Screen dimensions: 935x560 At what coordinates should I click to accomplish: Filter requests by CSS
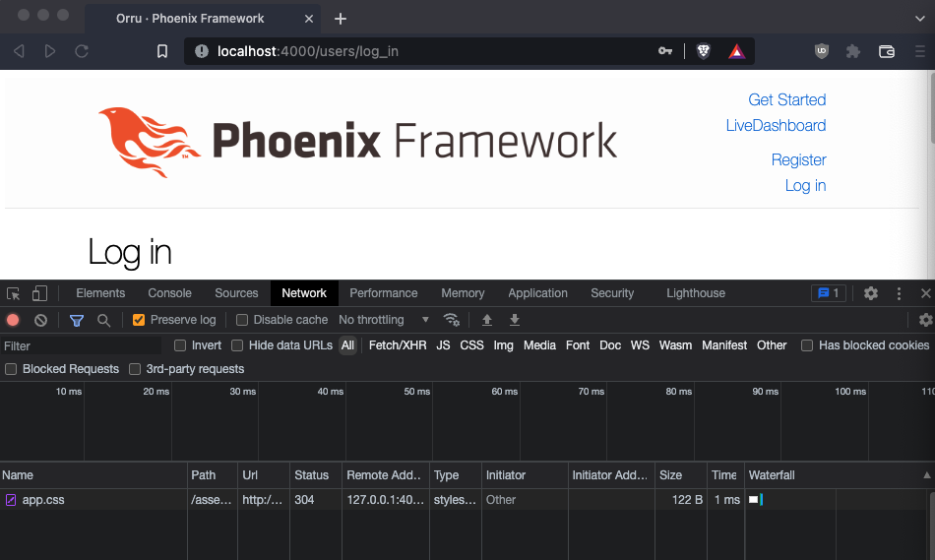(x=471, y=345)
